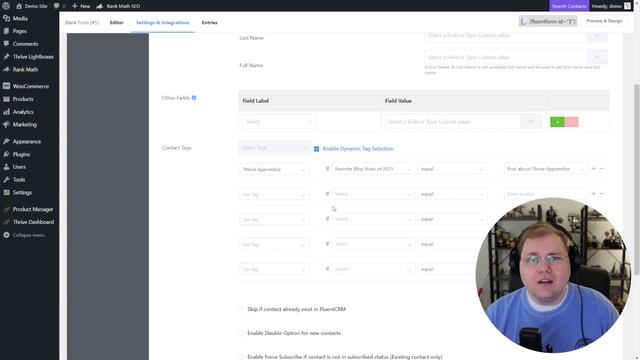Open the Last Name field value dropdown
640x360 pixels.
coord(597,36)
